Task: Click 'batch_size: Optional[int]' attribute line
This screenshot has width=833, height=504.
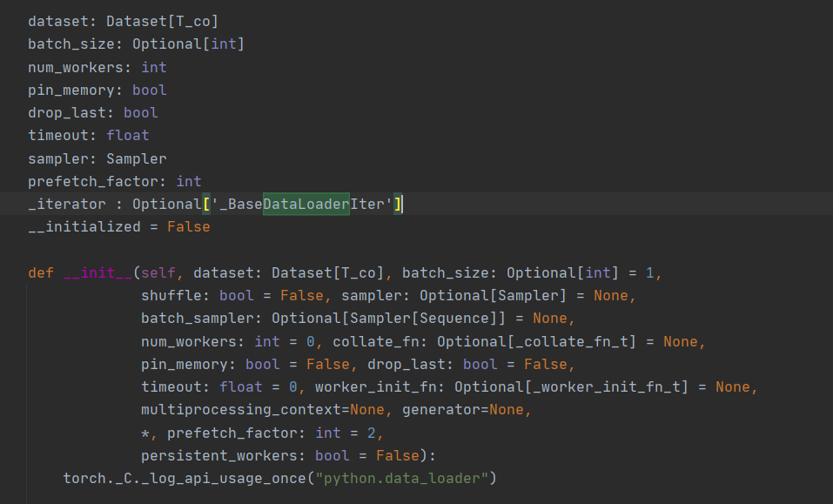Action: (136, 44)
